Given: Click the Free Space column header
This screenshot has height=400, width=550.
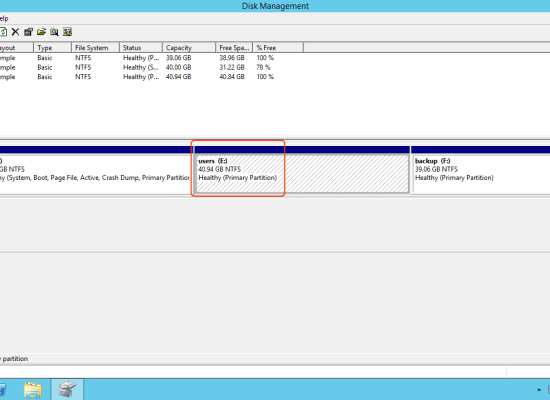Looking at the screenshot, I should 234,47.
